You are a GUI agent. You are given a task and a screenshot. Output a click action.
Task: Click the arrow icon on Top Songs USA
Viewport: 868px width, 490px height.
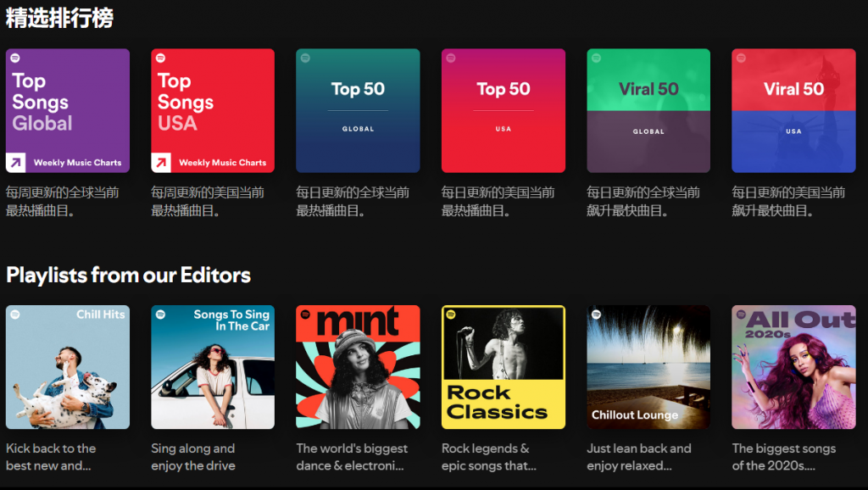(x=161, y=163)
